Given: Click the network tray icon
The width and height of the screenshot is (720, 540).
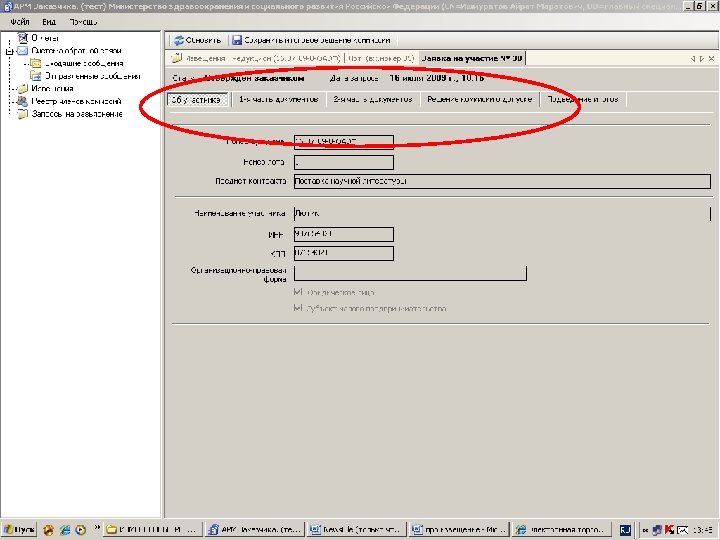Looking at the screenshot, I should tap(657, 530).
